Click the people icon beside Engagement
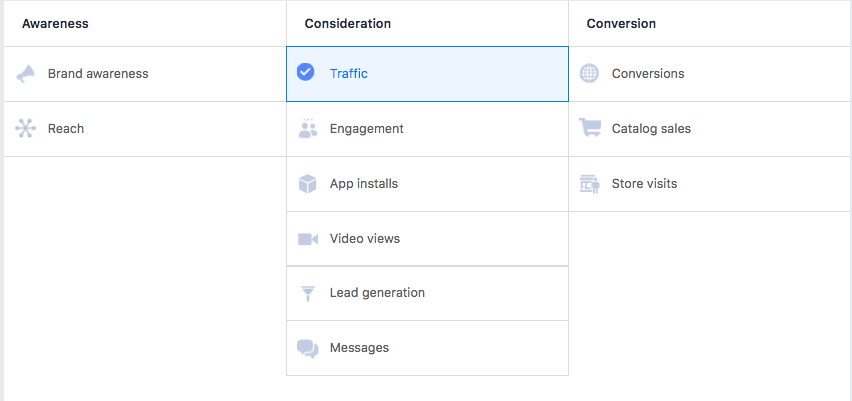Viewport: 852px width, 401px height. click(x=307, y=129)
